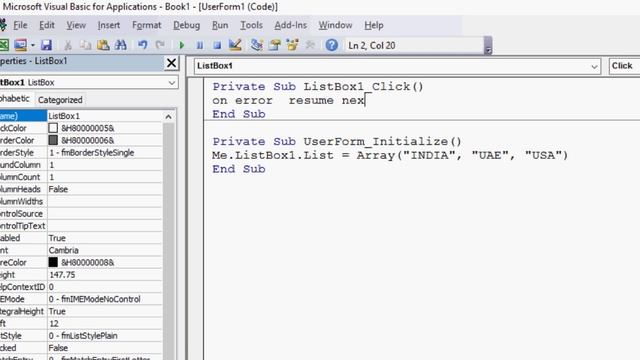Expand the ListBox1 object selector in Properties
Screen dimensions: 640x360
(x=172, y=82)
